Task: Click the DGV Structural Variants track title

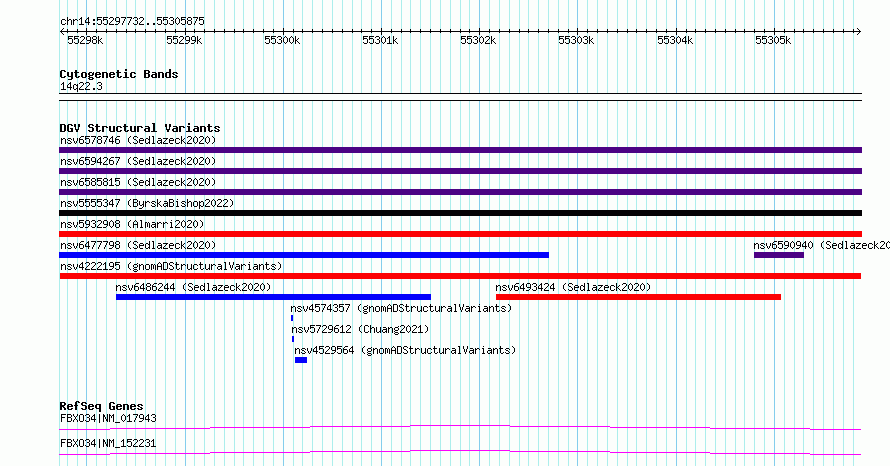Action: [140, 128]
